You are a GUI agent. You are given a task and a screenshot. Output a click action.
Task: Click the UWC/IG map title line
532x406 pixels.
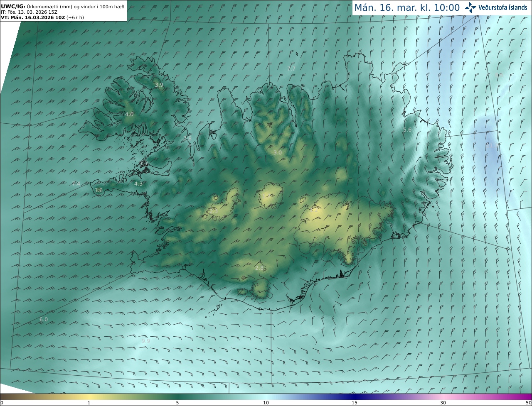pyautogui.click(x=62, y=7)
